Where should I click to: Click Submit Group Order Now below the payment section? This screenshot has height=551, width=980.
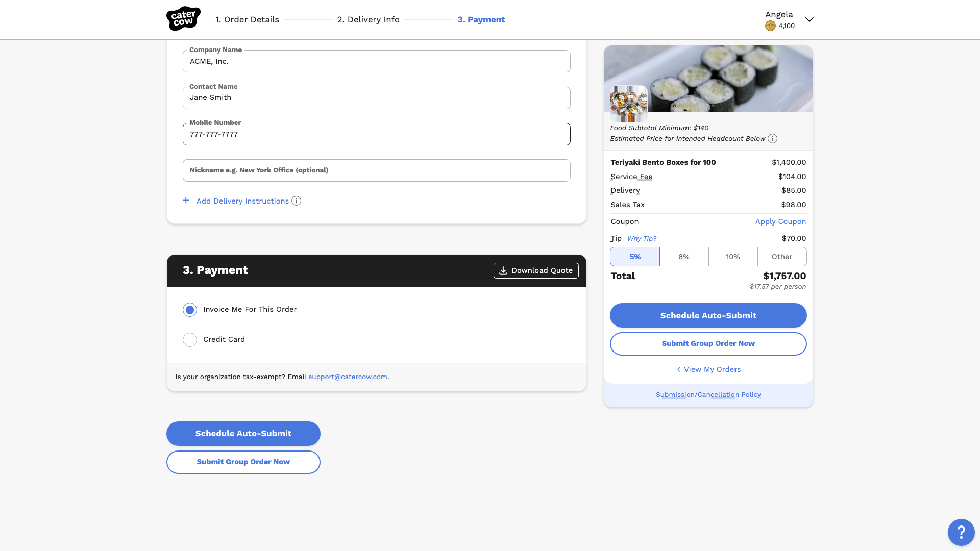(243, 462)
